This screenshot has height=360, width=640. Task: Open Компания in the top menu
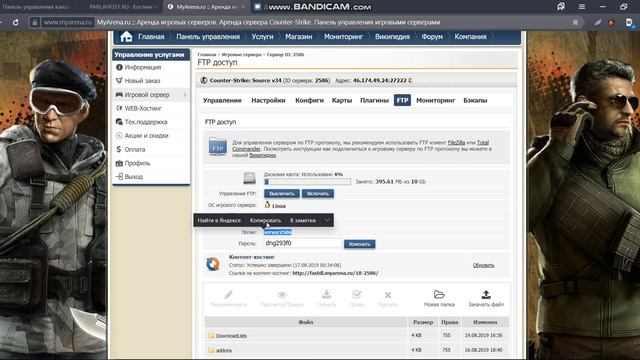tap(470, 37)
